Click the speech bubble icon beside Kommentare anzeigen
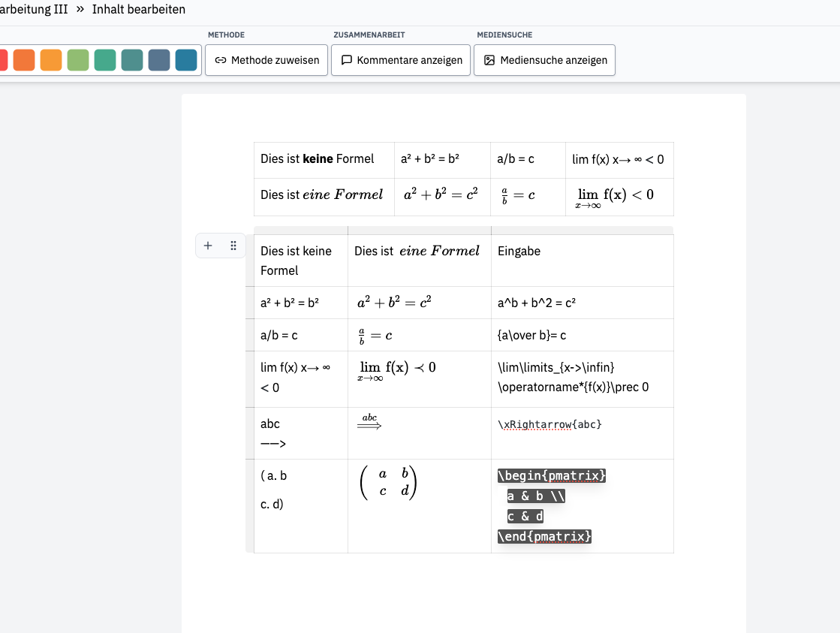 click(x=346, y=60)
